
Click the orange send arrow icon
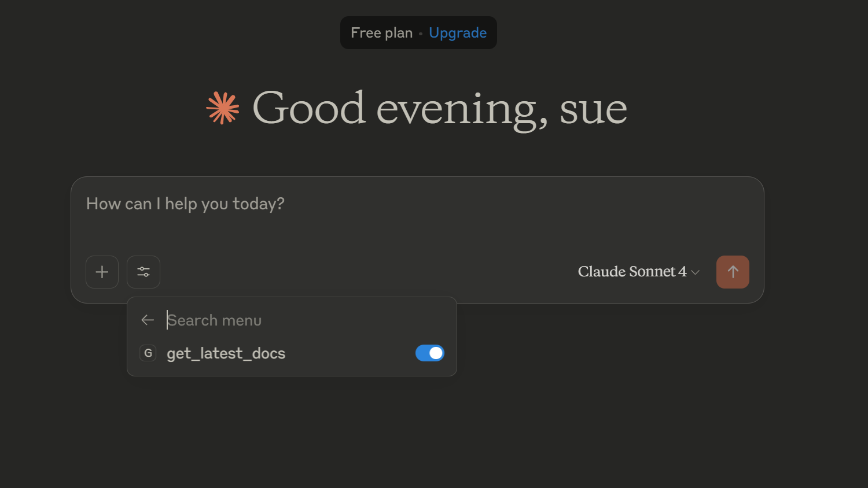(733, 272)
